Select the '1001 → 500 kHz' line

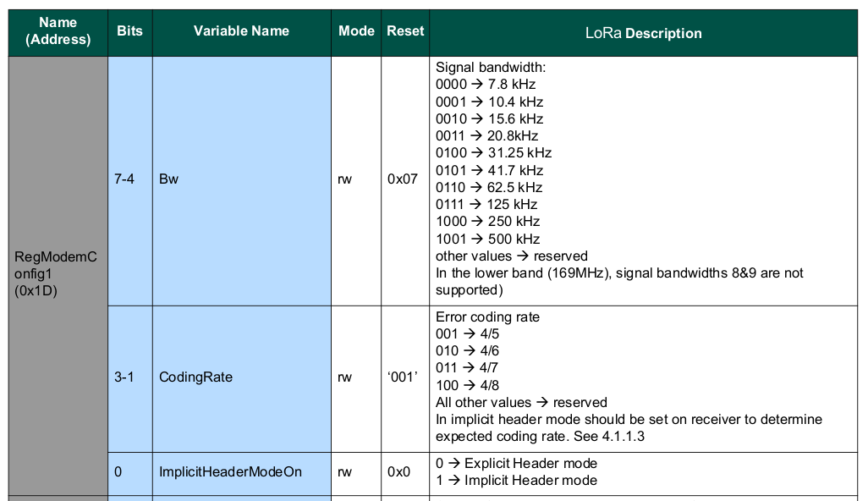(487, 239)
